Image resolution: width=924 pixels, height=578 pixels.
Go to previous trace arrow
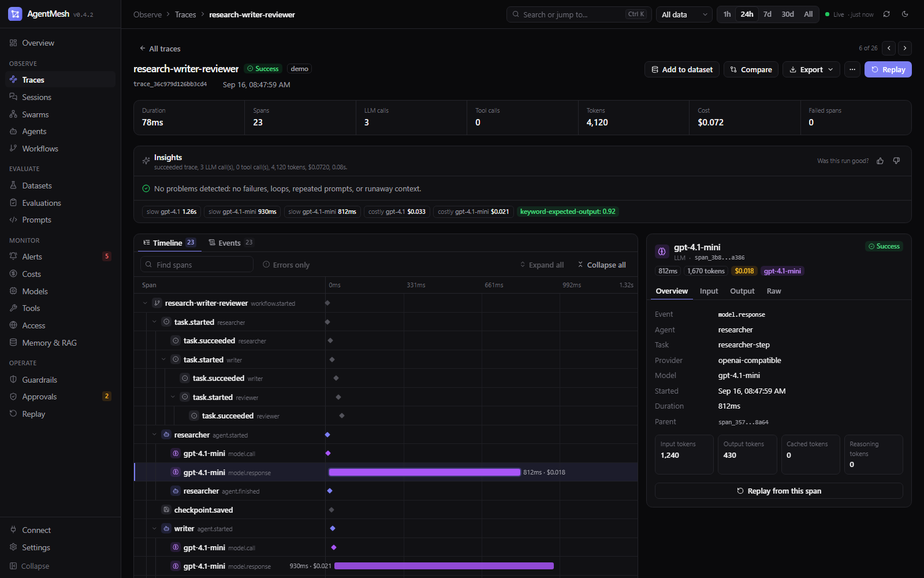[x=889, y=49]
